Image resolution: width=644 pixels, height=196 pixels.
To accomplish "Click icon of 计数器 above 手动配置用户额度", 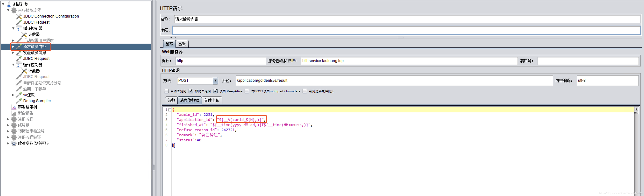I will click(x=24, y=35).
